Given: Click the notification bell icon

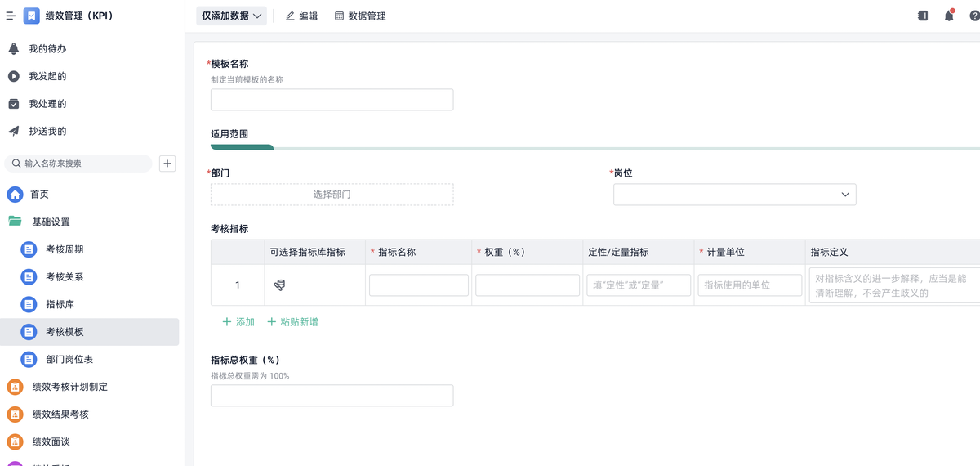Looking at the screenshot, I should click(x=949, y=16).
